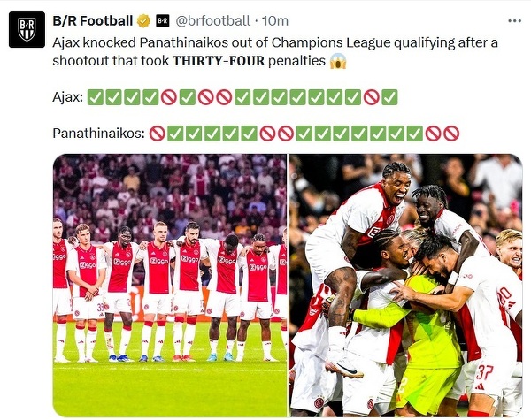This screenshot has height=420, width=531.
Task: Click the screaming face emoji
Action: [x=338, y=61]
